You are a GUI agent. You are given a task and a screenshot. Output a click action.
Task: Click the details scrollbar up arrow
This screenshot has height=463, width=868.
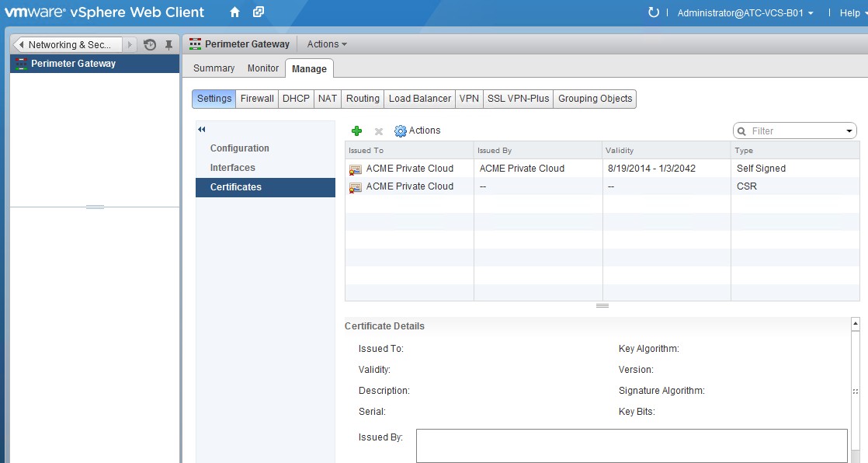pyautogui.click(x=856, y=323)
